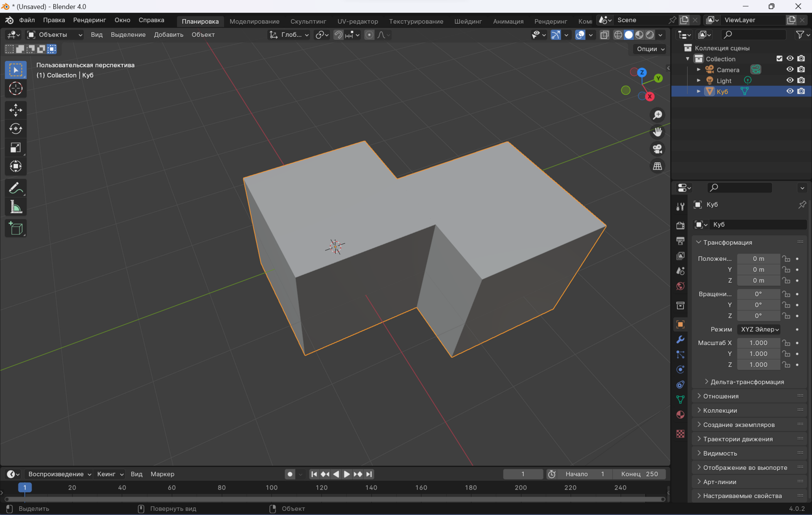Switch perspective/orthographic grid icon
The image size is (812, 515).
point(657,166)
